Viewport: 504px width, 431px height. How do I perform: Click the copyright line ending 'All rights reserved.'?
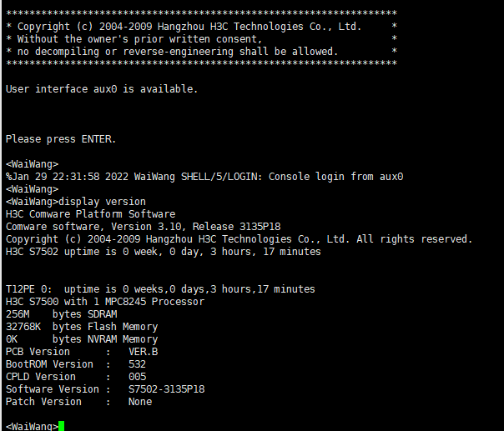(239, 239)
